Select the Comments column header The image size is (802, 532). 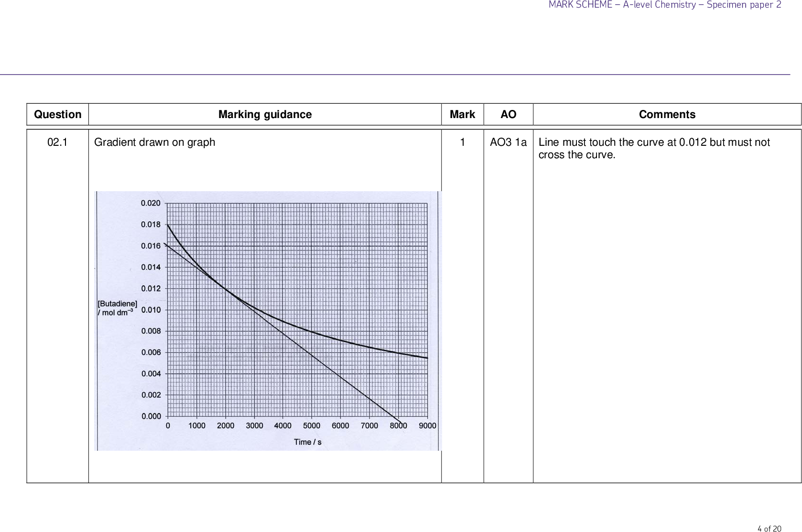coord(668,114)
